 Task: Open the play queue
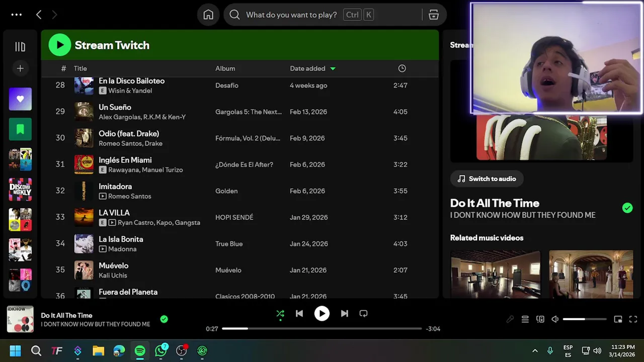(525, 319)
